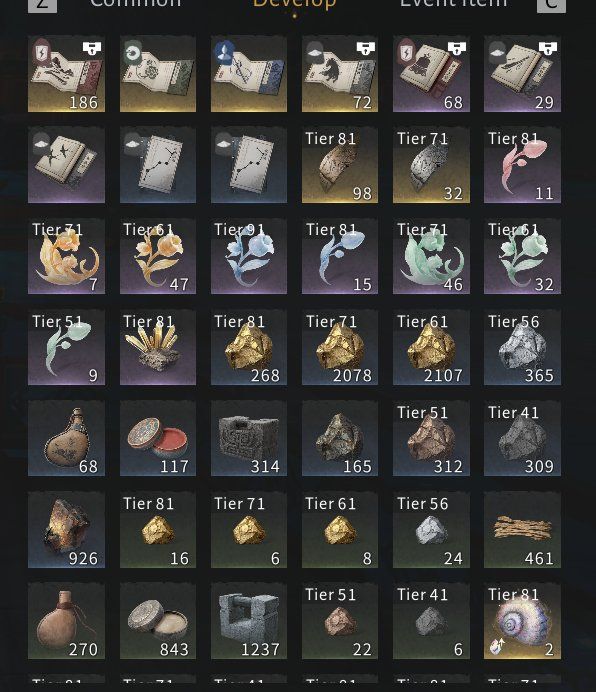Choose the Tier 91 blue flower item
The height and width of the screenshot is (692, 596).
[249, 256]
